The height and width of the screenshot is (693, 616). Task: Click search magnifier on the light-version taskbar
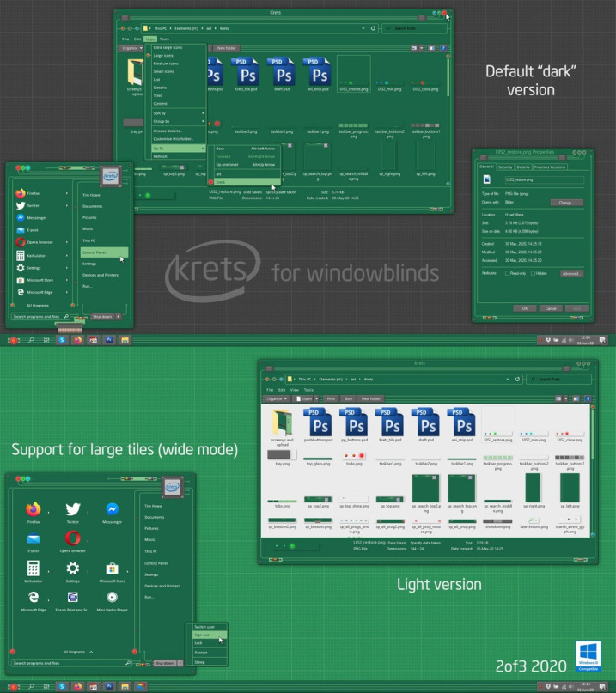31,686
